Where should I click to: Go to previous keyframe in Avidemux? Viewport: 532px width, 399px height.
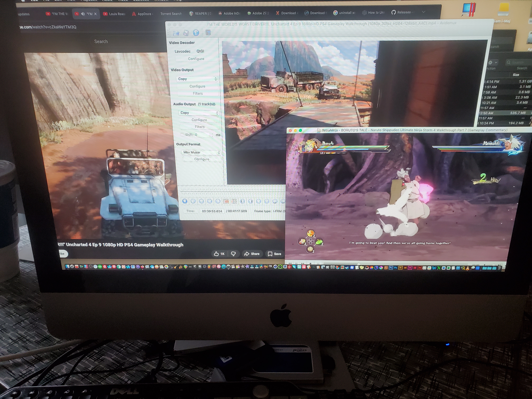coord(210,201)
